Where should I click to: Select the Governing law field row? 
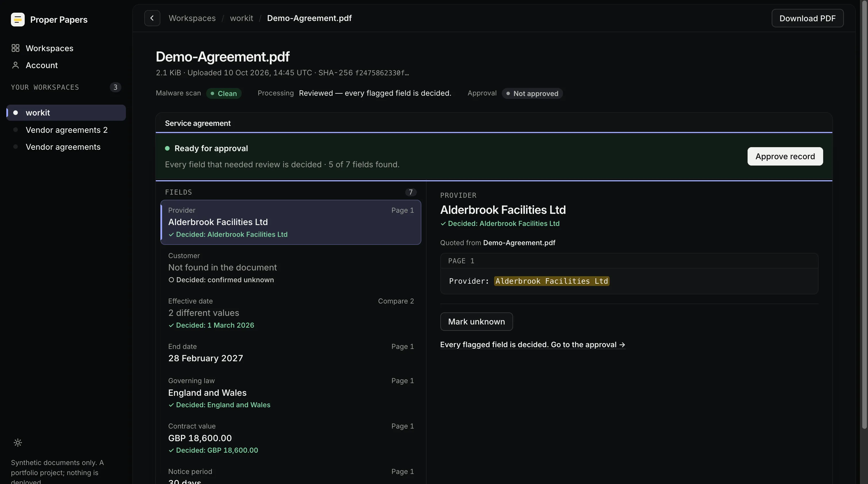291,393
